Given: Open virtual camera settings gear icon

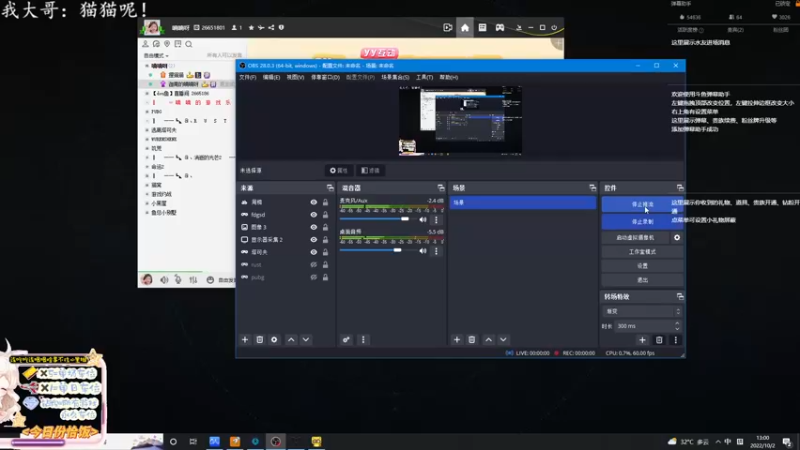Looking at the screenshot, I should pyautogui.click(x=677, y=238).
